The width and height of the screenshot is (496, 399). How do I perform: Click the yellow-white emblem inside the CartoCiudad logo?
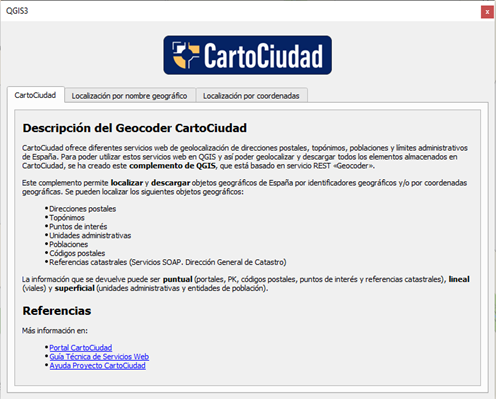point(186,55)
